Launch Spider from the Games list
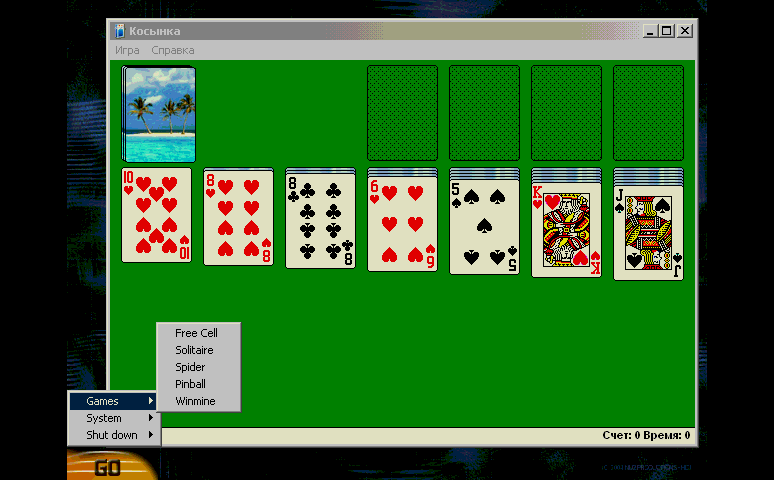The image size is (774, 480). click(190, 367)
